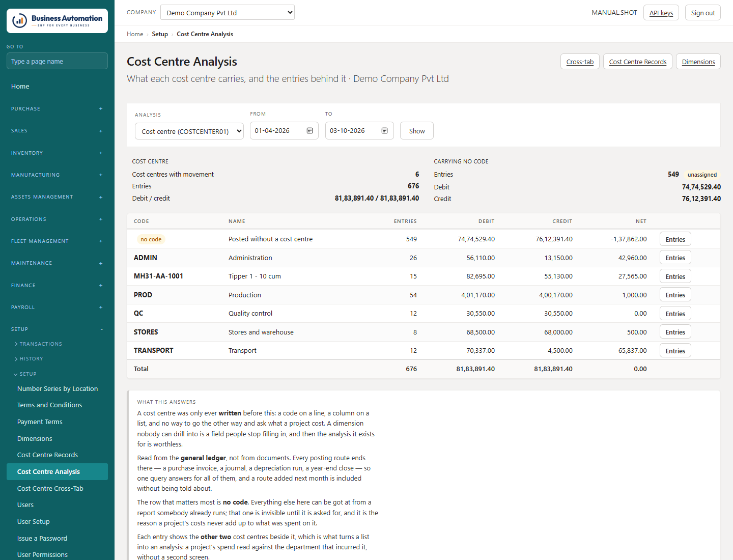Open API keys
The image size is (733, 560).
[661, 13]
